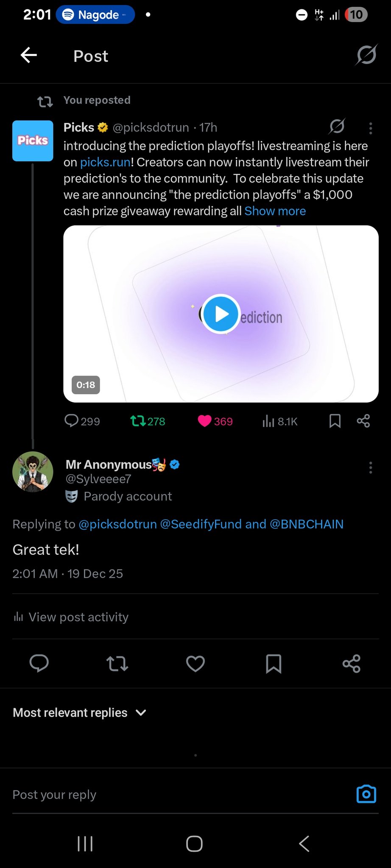The height and width of the screenshot is (868, 391).
Task: Tap the camera icon in reply bar
Action: 366,794
